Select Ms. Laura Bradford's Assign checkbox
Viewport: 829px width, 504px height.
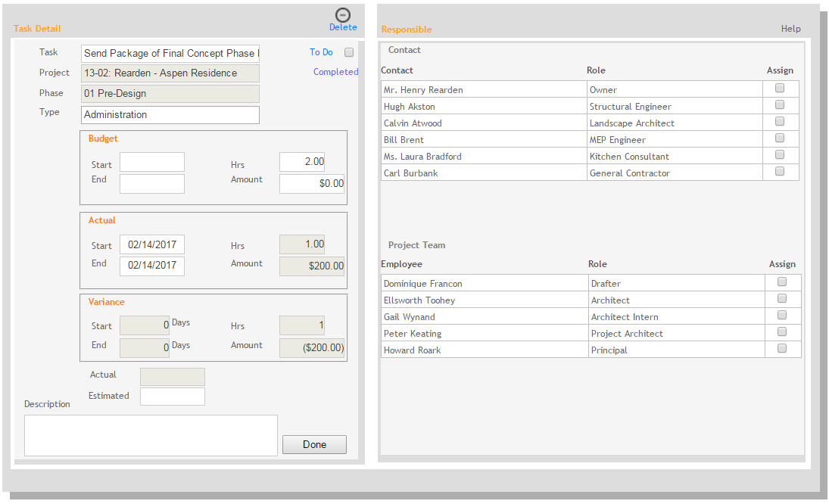point(780,155)
